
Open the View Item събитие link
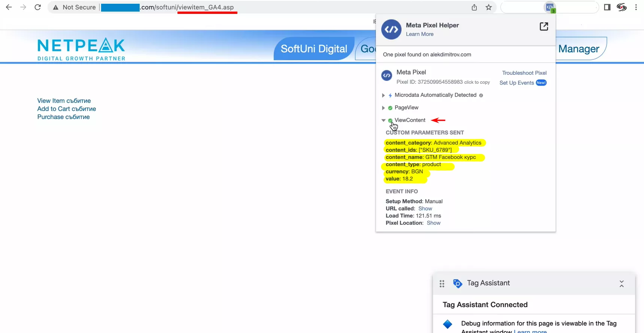click(x=64, y=101)
